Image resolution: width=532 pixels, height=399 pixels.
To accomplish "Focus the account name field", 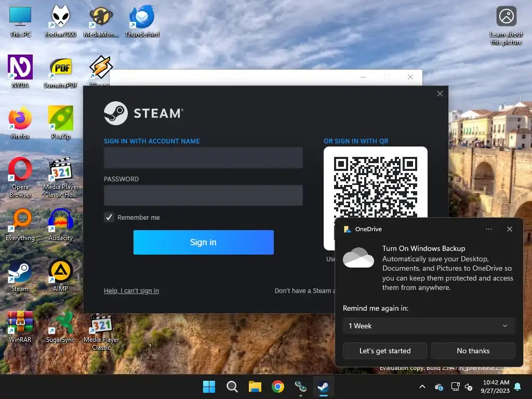I will (x=203, y=158).
